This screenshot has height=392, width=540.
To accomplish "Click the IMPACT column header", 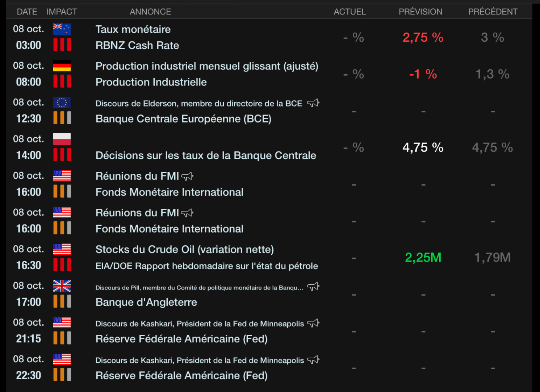I will [62, 12].
